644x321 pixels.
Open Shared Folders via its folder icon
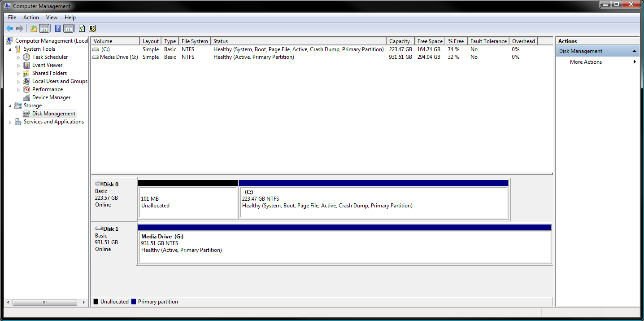pyautogui.click(x=26, y=73)
